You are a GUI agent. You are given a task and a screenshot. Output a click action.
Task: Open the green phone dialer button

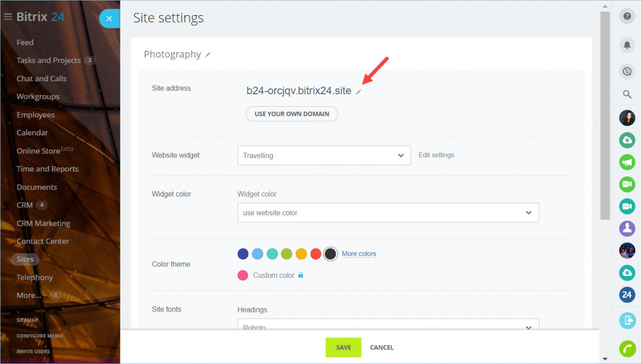[x=627, y=348]
